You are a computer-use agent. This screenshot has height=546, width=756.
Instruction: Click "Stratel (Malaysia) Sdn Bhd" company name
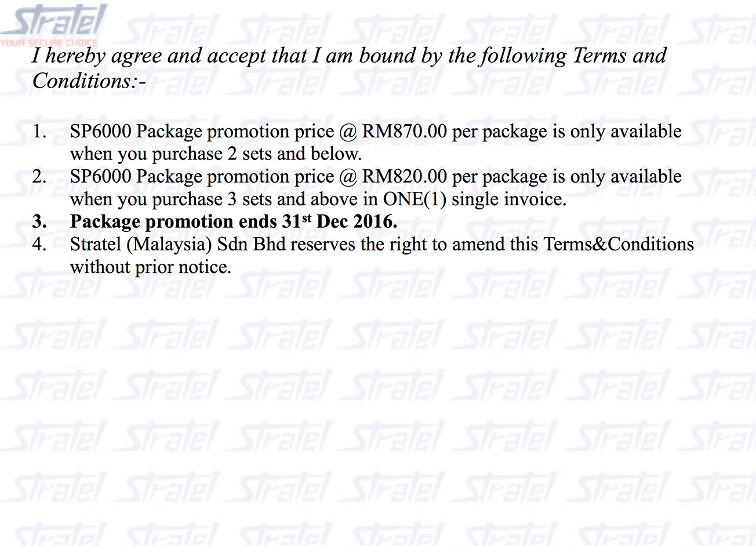click(x=178, y=245)
